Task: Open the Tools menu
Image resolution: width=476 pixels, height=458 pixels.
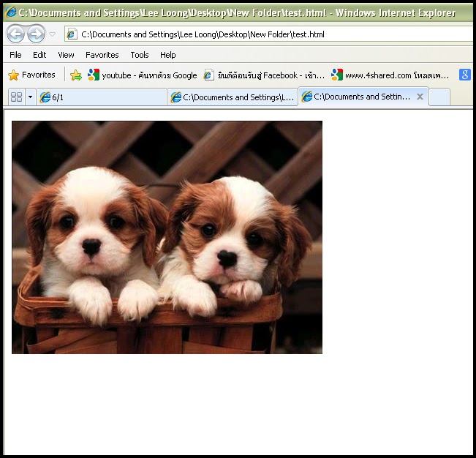Action: click(140, 55)
